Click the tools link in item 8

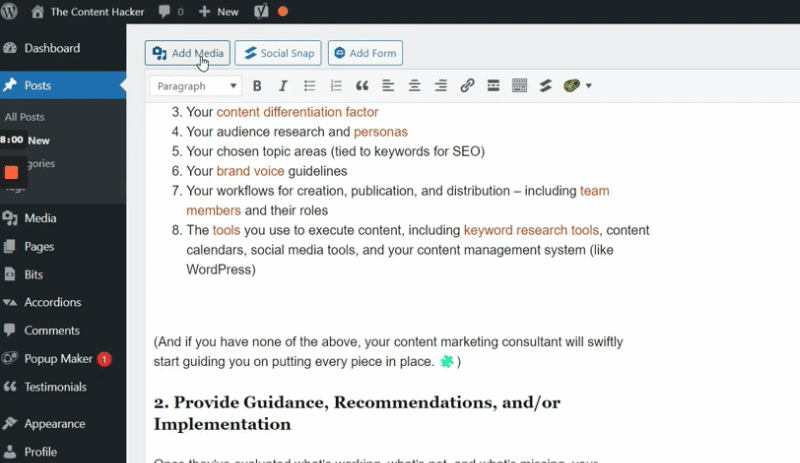click(x=226, y=230)
